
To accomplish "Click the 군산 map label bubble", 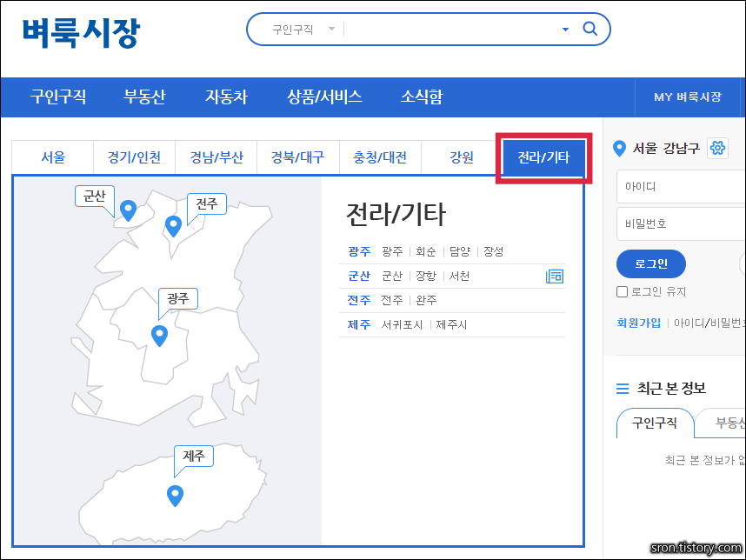I will 94,196.
